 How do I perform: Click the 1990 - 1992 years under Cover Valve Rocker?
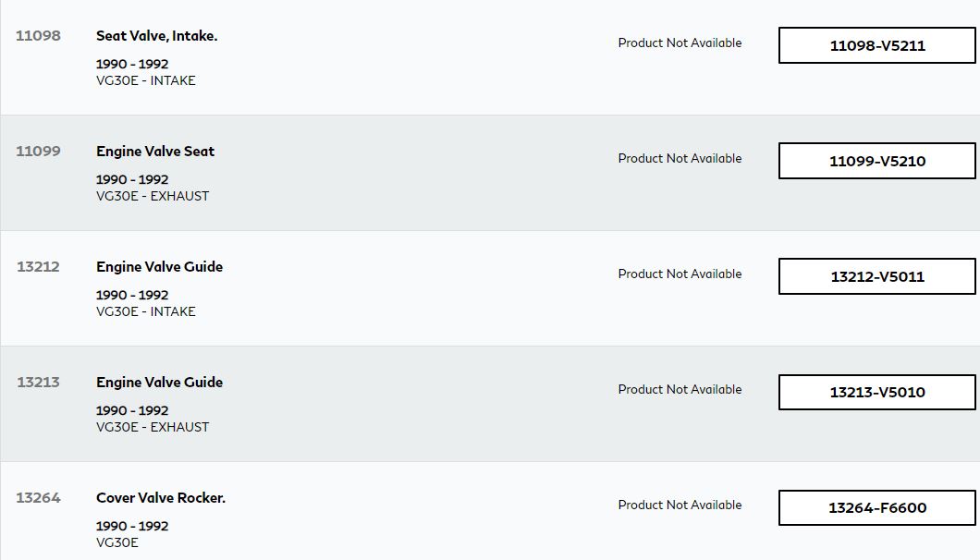click(x=132, y=526)
